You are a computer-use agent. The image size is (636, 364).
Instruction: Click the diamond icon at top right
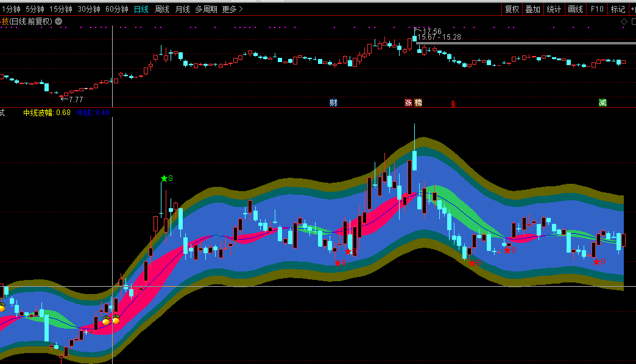point(624,21)
